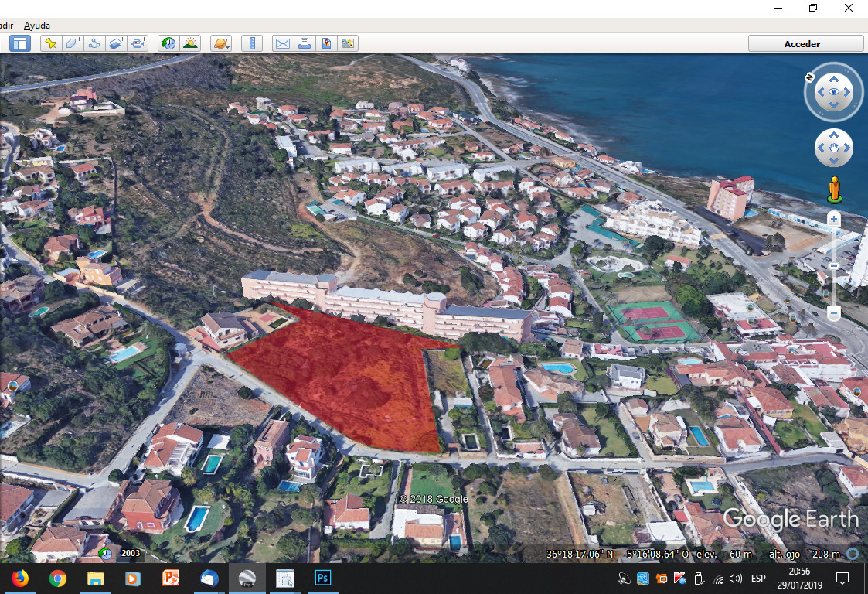
Task: Zoom in with the plus button
Action: (x=834, y=220)
